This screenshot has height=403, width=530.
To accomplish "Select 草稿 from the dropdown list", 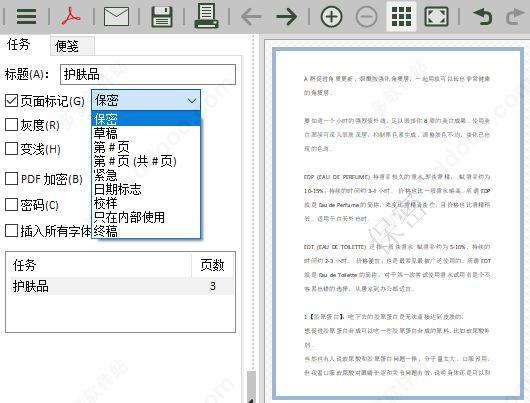I will pos(146,133).
